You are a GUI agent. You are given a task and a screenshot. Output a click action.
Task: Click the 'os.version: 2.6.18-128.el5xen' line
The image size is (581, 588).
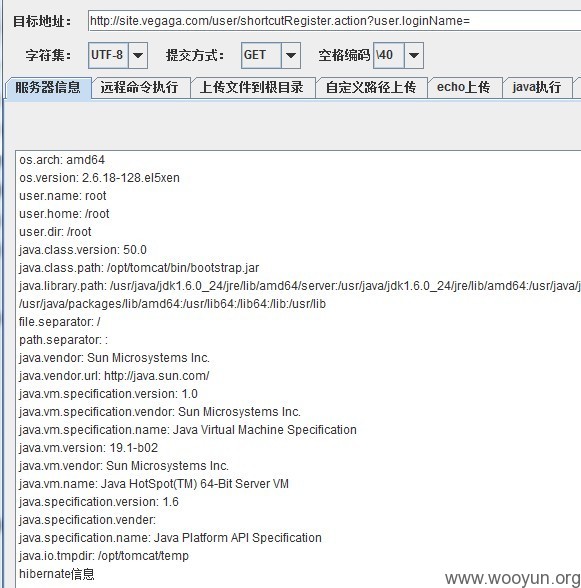[x=99, y=178]
